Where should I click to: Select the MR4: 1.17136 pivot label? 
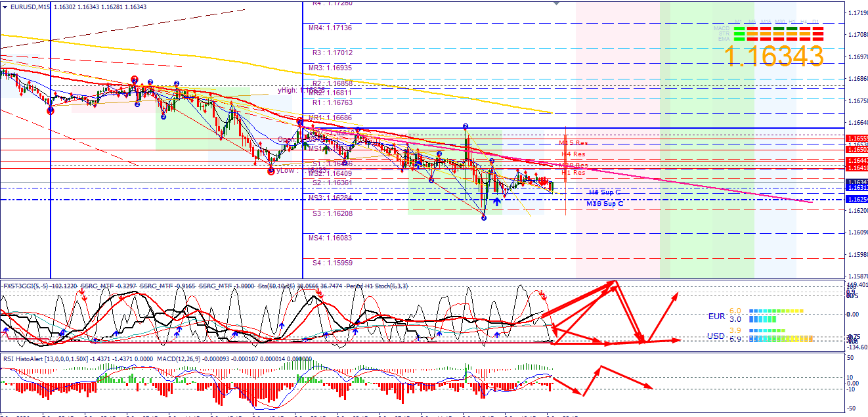pos(330,28)
